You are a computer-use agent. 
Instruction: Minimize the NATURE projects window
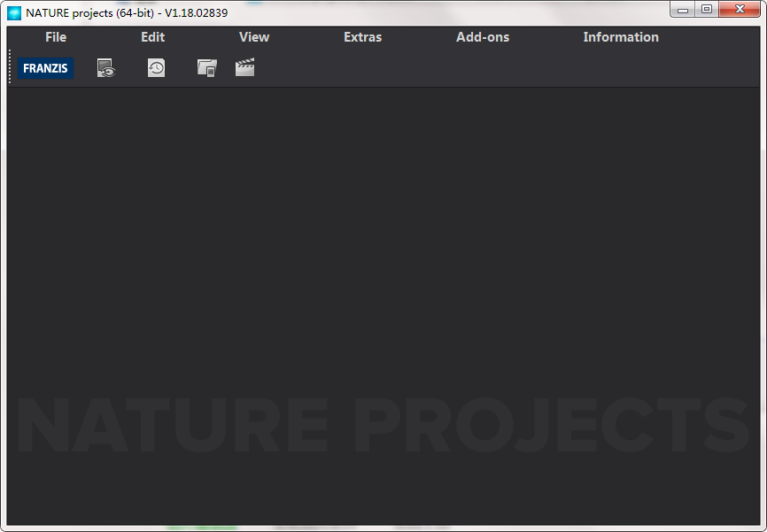coord(683,9)
